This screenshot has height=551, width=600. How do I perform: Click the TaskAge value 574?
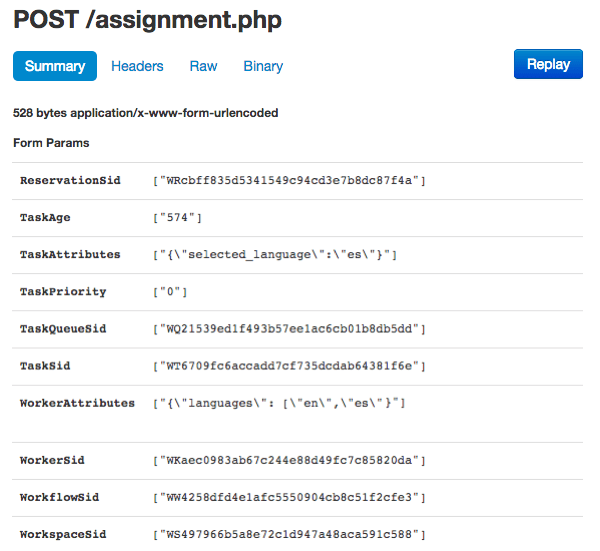pyautogui.click(x=178, y=217)
